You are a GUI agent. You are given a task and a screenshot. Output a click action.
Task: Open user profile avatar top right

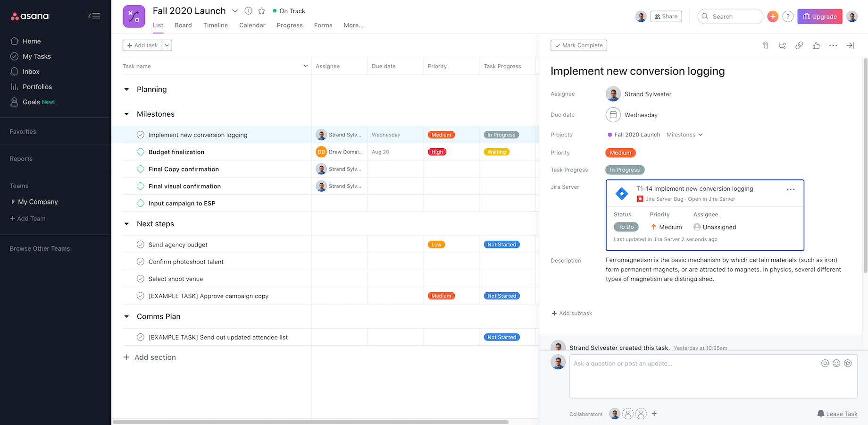[852, 17]
